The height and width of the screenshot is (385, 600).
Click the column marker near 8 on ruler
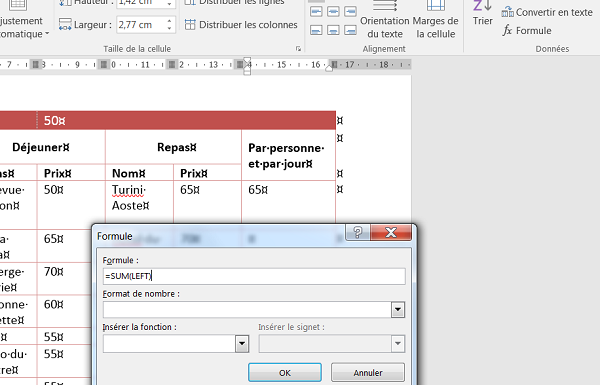(35, 64)
